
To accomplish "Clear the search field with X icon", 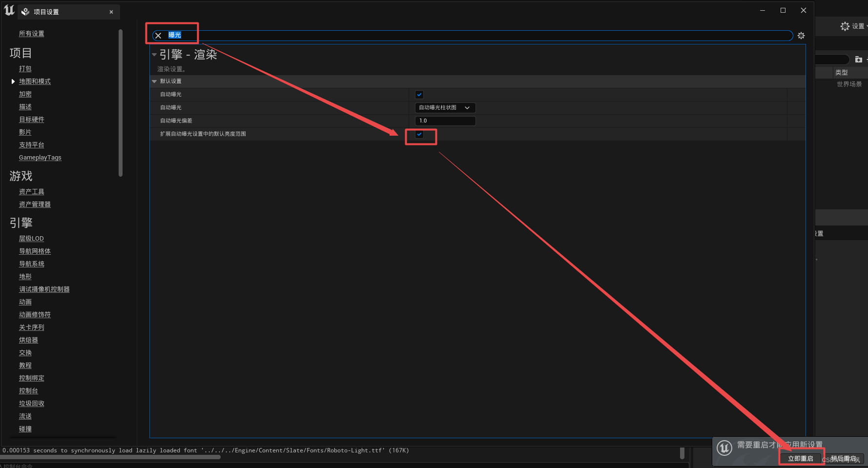I will [158, 36].
